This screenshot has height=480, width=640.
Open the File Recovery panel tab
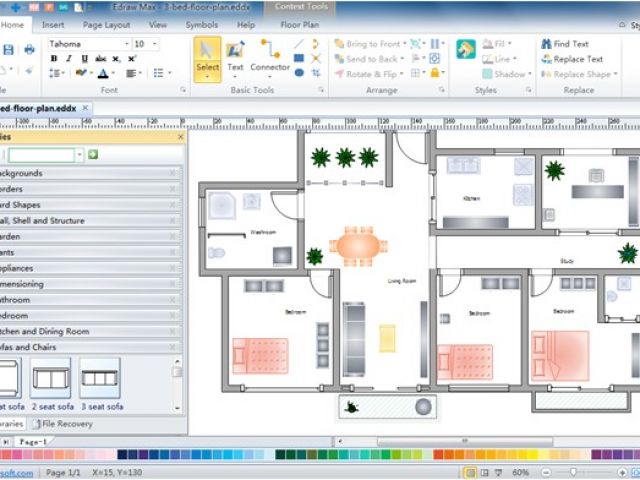pyautogui.click(x=66, y=424)
